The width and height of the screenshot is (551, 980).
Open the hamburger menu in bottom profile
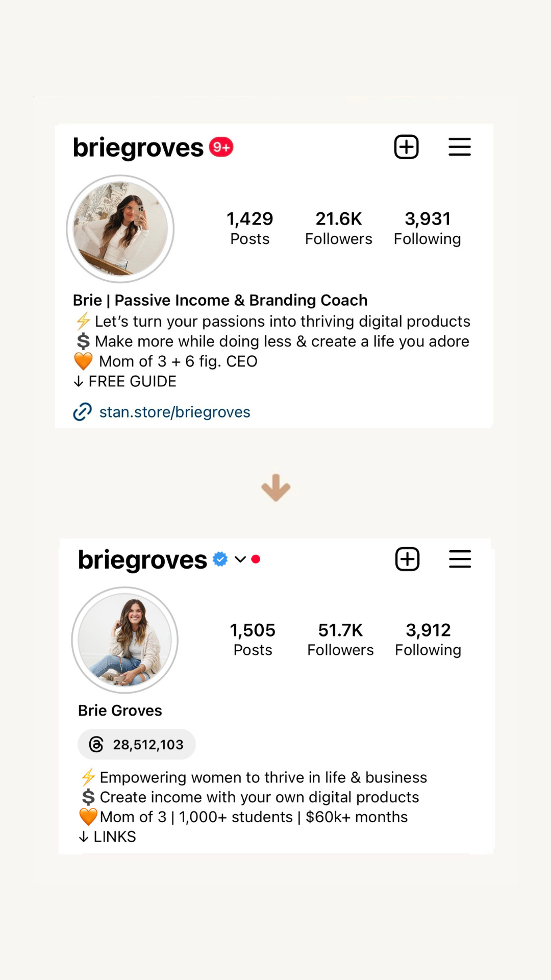[x=460, y=559]
